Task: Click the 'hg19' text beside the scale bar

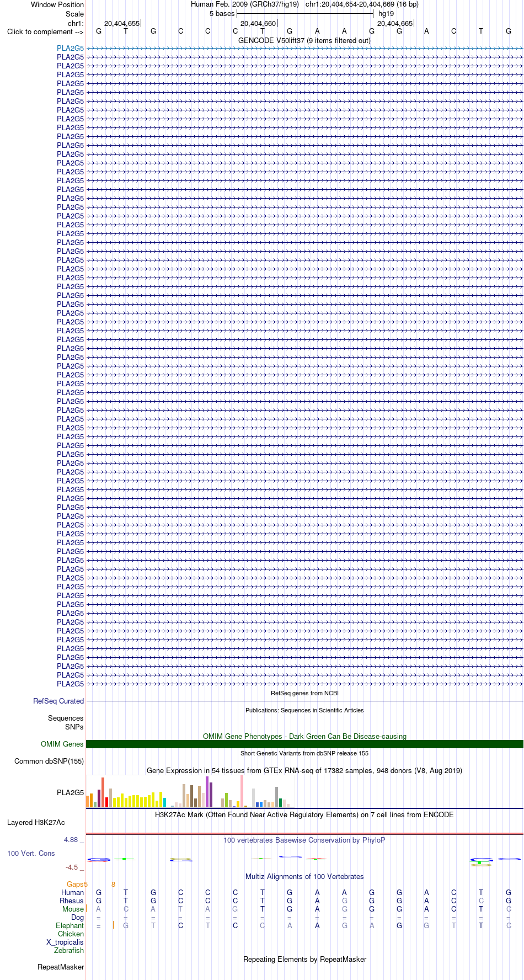Action: coord(386,14)
